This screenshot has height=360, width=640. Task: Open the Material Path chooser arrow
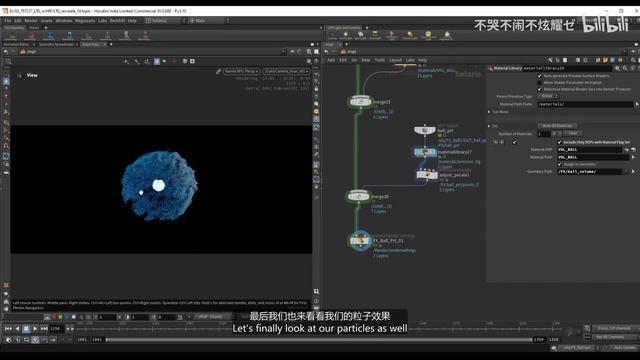click(x=633, y=157)
